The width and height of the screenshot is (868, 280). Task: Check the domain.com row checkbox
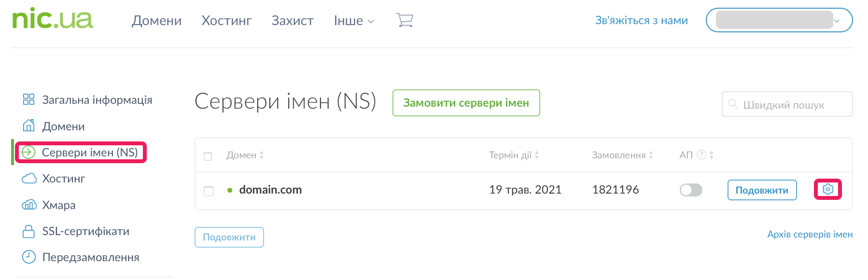point(209,191)
